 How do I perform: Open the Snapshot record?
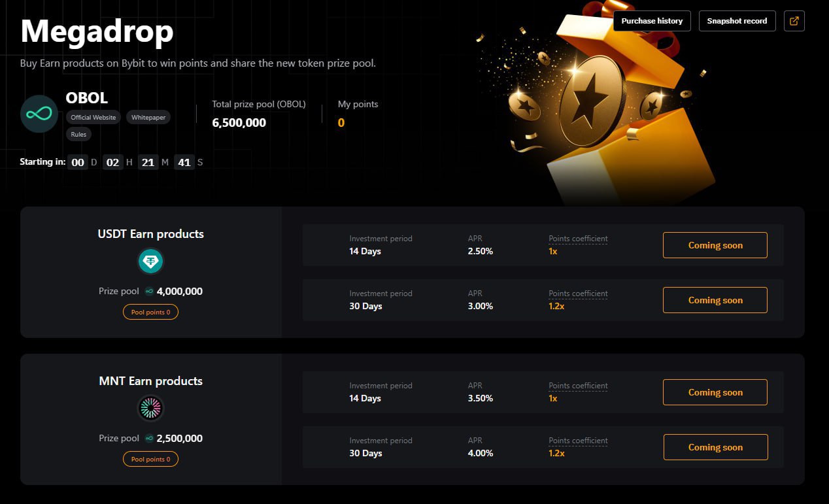pos(737,21)
